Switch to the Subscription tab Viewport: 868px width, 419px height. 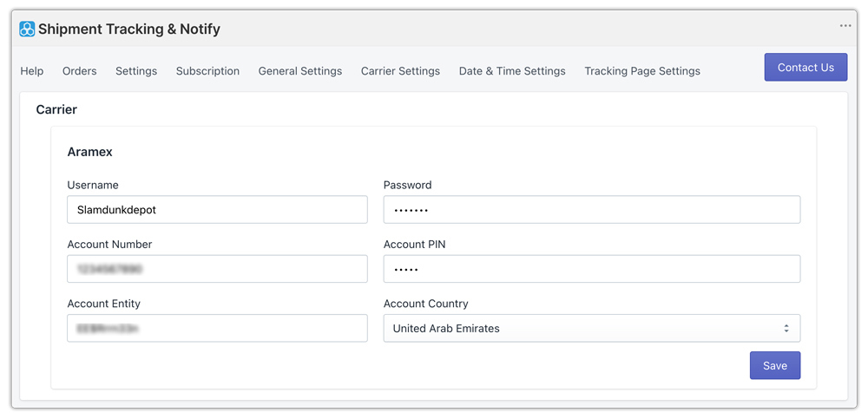pos(207,71)
